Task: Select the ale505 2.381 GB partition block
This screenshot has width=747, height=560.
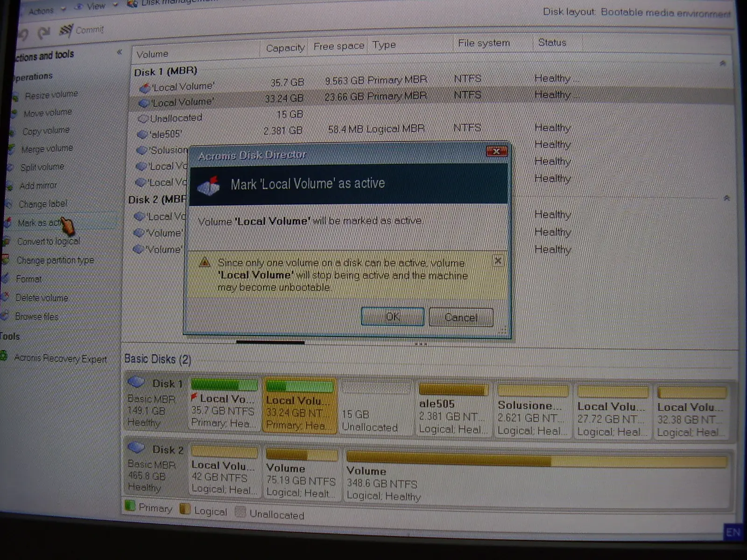Action: pyautogui.click(x=452, y=410)
